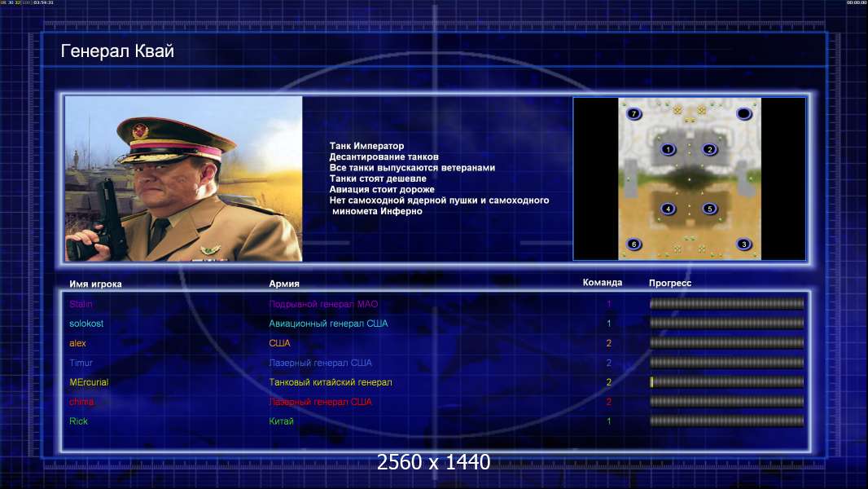
Task: Click MErcurial's team number 2
Action: tap(608, 382)
